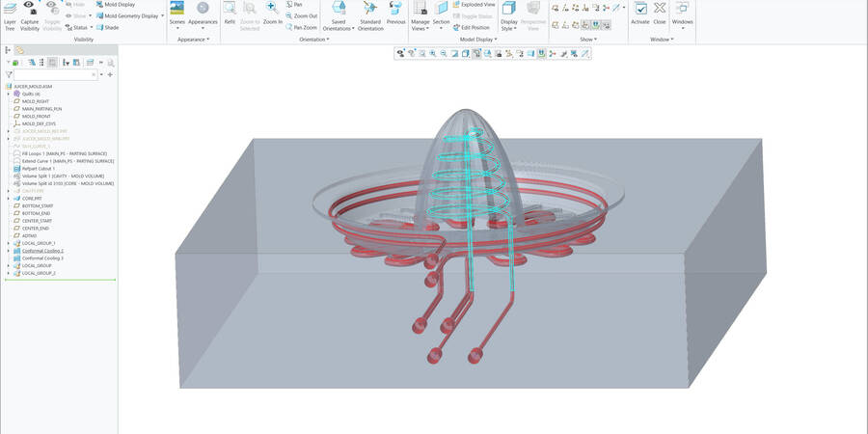This screenshot has width=868, height=434.
Task: Open the Layer Tree panel
Action: (x=10, y=14)
